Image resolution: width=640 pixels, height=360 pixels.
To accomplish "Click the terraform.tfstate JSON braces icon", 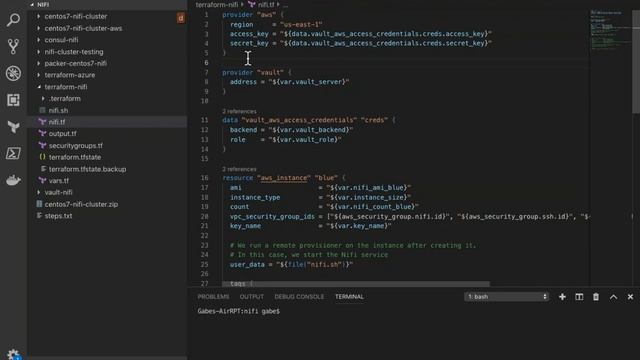I will [x=42, y=157].
